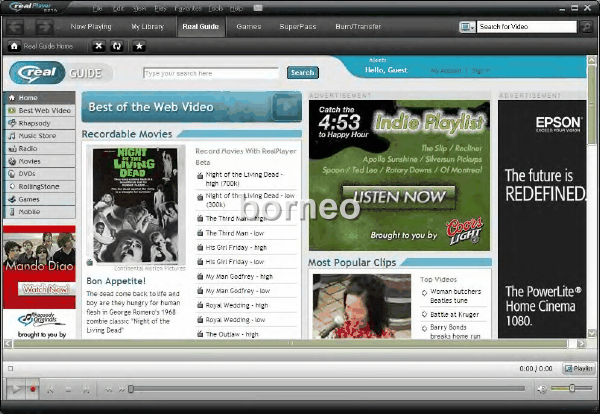Open Music Store from the sidebar
The width and height of the screenshot is (600, 414).
tap(40, 135)
